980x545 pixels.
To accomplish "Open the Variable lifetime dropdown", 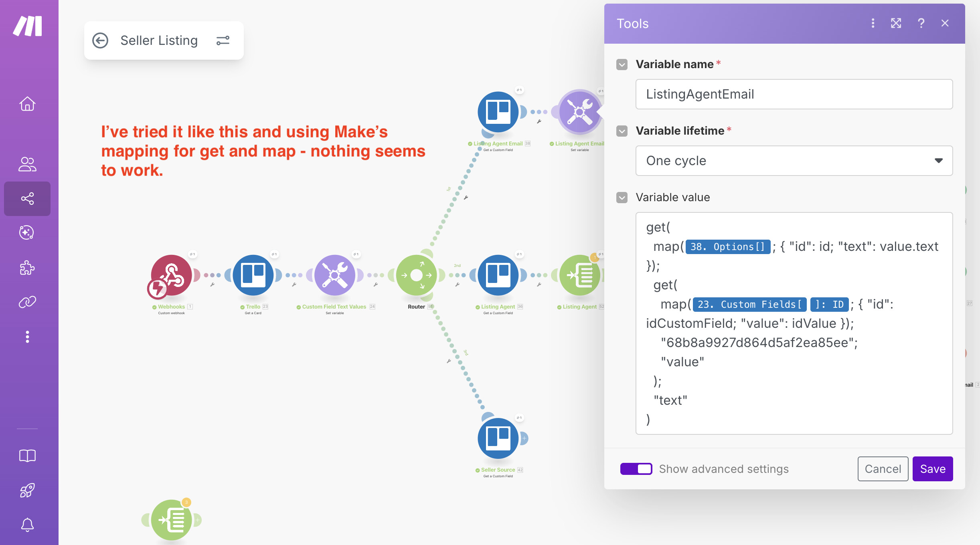I will tap(794, 161).
